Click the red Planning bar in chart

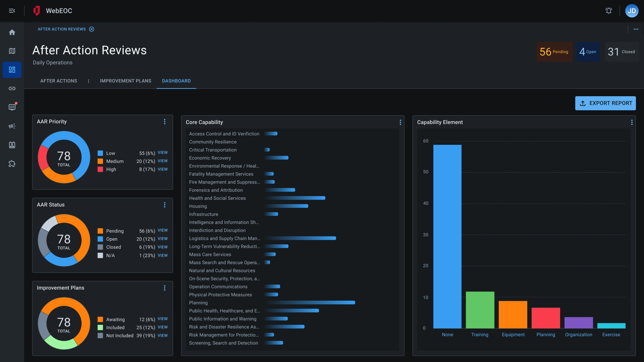546,318
